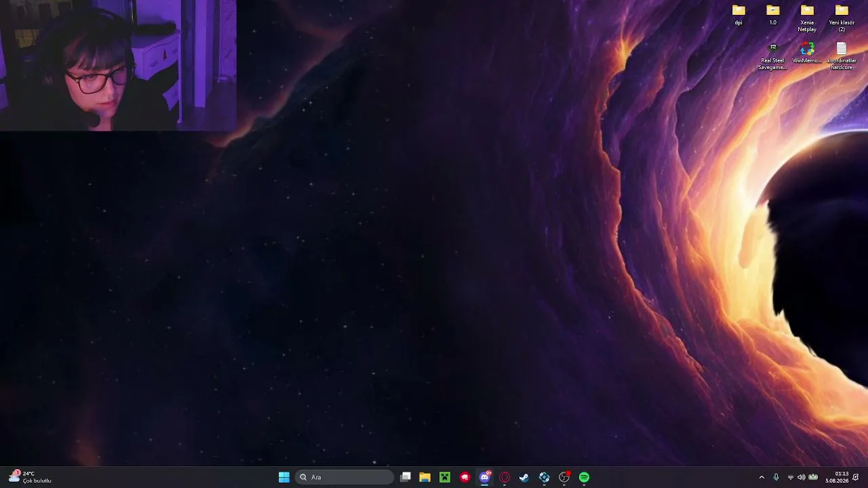The image size is (868, 488).
Task: Open File Explorer from the taskbar
Action: (425, 477)
